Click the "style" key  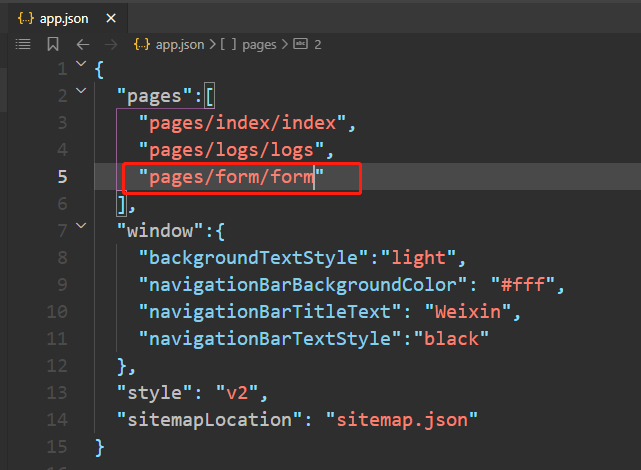[155, 393]
